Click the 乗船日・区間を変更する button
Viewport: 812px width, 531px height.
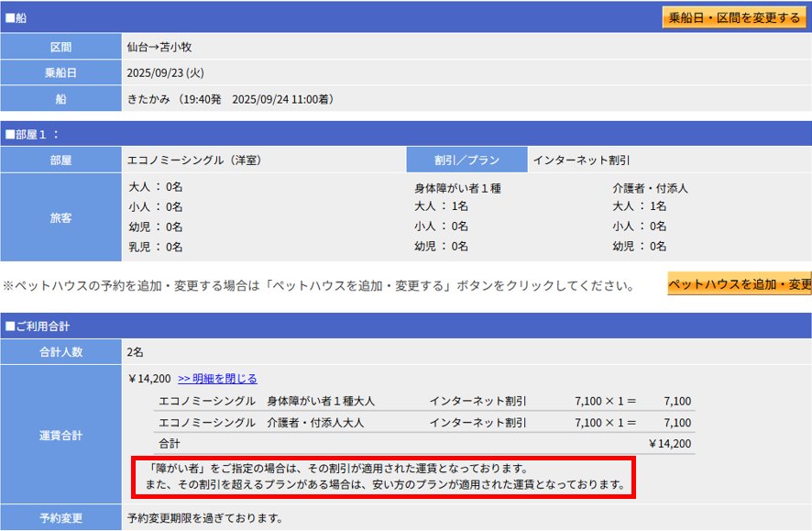734,17
